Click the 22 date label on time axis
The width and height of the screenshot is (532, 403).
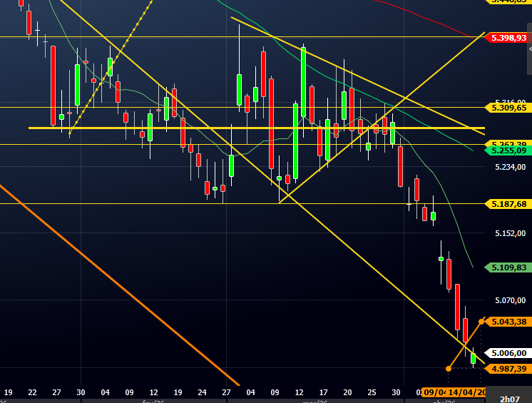[32, 392]
